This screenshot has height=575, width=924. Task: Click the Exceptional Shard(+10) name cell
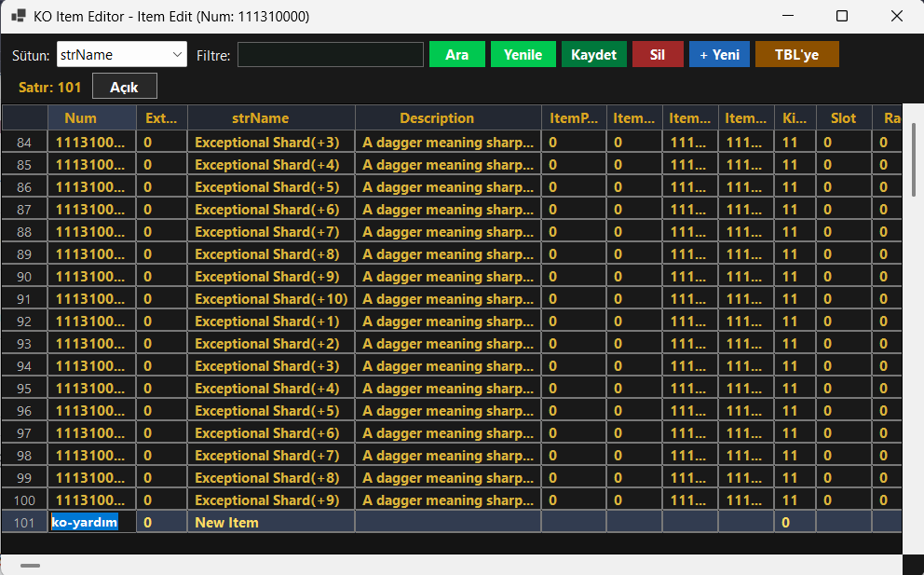coord(271,299)
